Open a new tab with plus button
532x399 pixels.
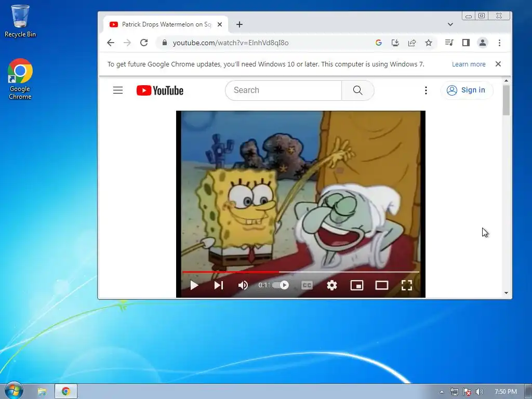point(240,24)
